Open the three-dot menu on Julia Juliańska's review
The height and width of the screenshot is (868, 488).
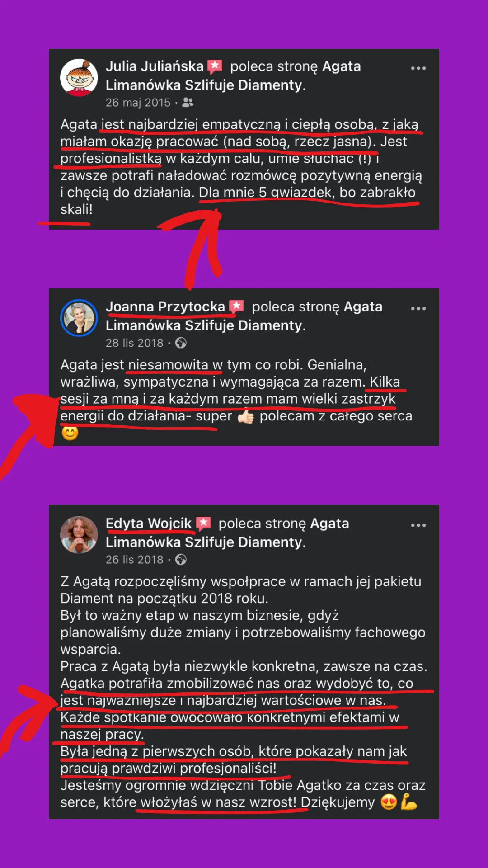pyautogui.click(x=418, y=68)
